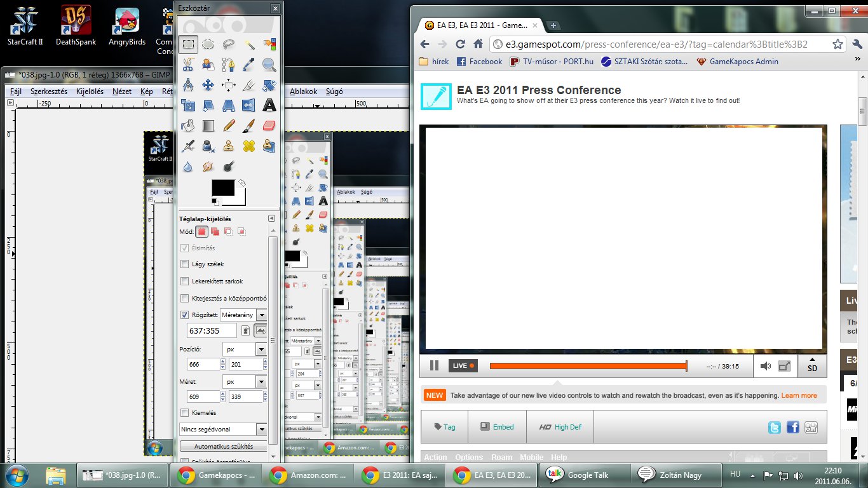Pick the Smudge finger tool

click(208, 166)
